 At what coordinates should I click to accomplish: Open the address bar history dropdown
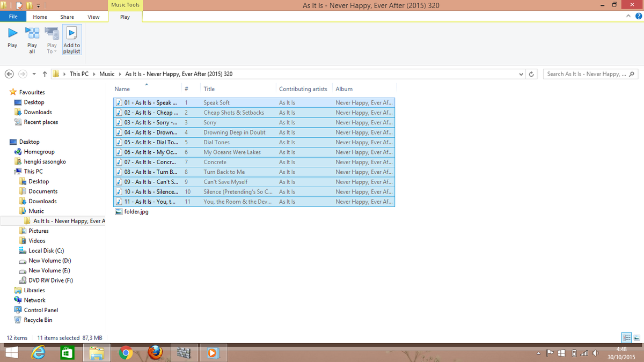coord(521,74)
